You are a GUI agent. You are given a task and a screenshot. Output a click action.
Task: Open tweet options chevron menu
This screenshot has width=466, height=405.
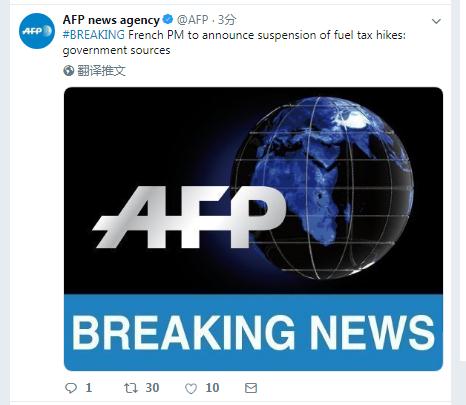pyautogui.click(x=436, y=21)
